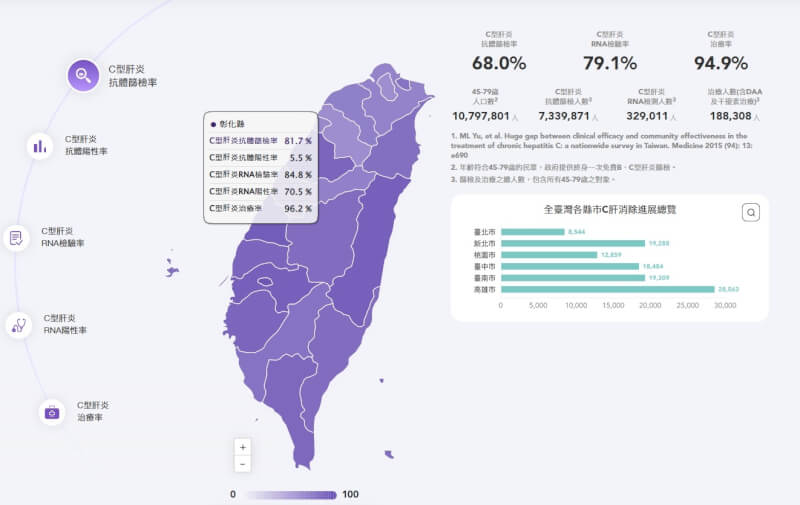
Task: Choose the C型肝炎RNA檢驗率 checklist icon
Action: pos(16,238)
